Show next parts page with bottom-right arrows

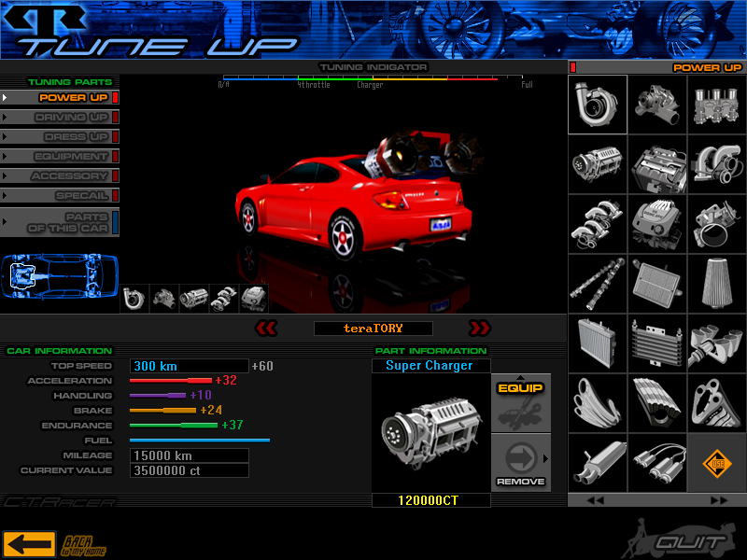point(718,500)
